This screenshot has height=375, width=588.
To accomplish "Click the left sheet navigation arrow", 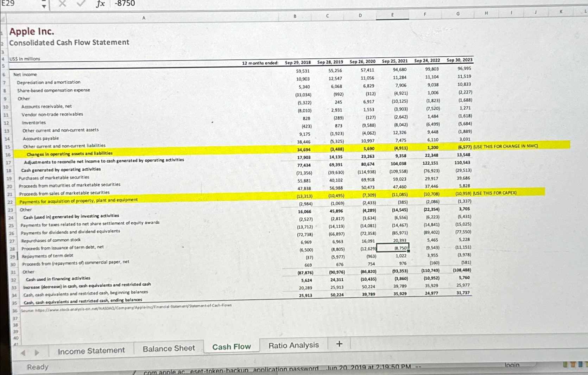I will 23,353.
